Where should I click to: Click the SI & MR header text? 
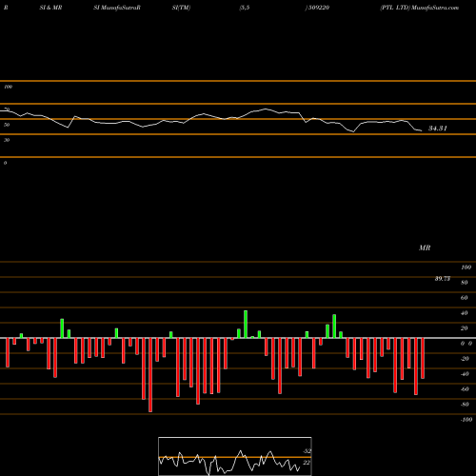pos(50,8)
